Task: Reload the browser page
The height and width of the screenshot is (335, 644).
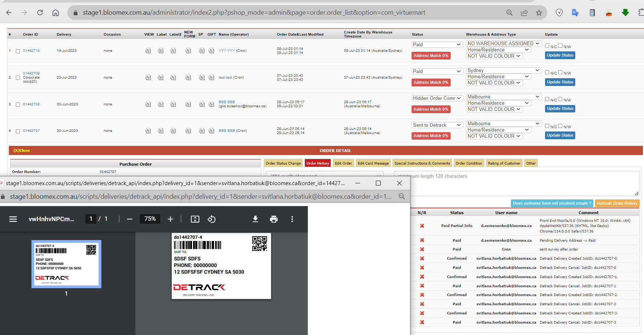Action: 40,12
